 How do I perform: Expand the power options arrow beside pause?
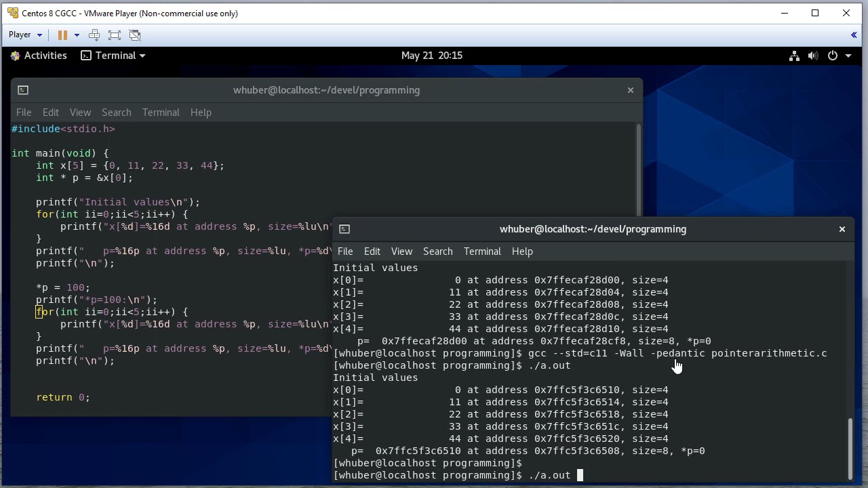click(77, 35)
